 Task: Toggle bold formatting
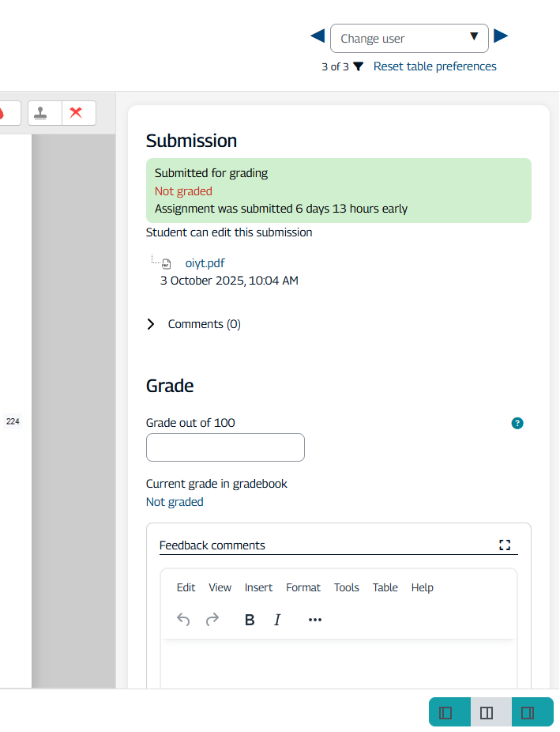pyautogui.click(x=250, y=620)
